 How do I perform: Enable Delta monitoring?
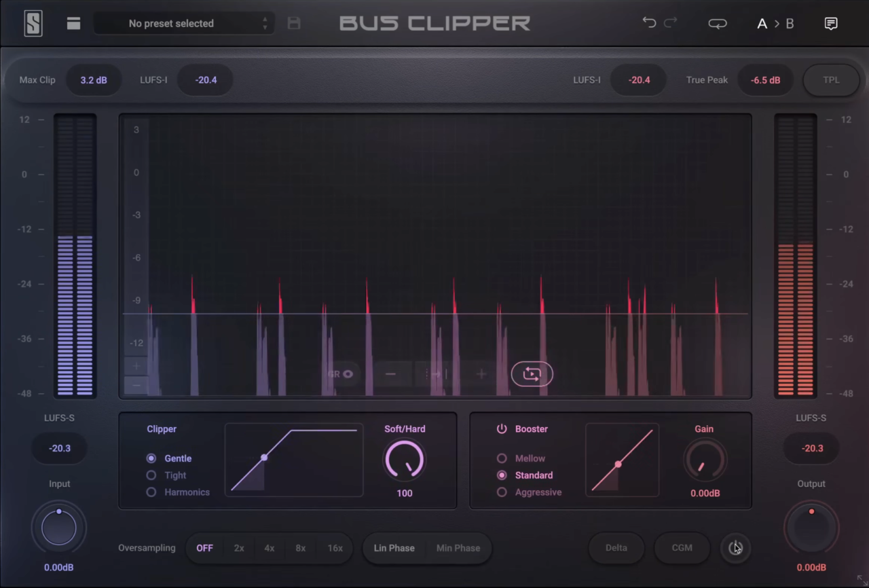click(616, 548)
